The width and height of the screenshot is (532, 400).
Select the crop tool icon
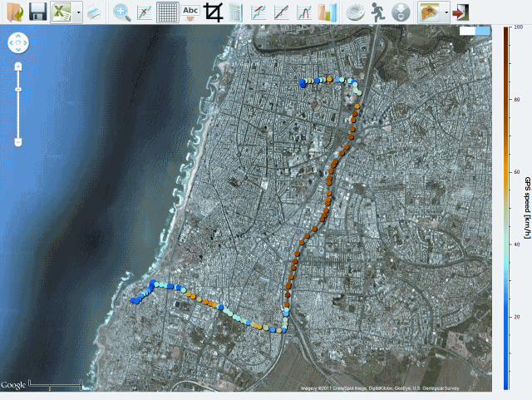pos(214,12)
